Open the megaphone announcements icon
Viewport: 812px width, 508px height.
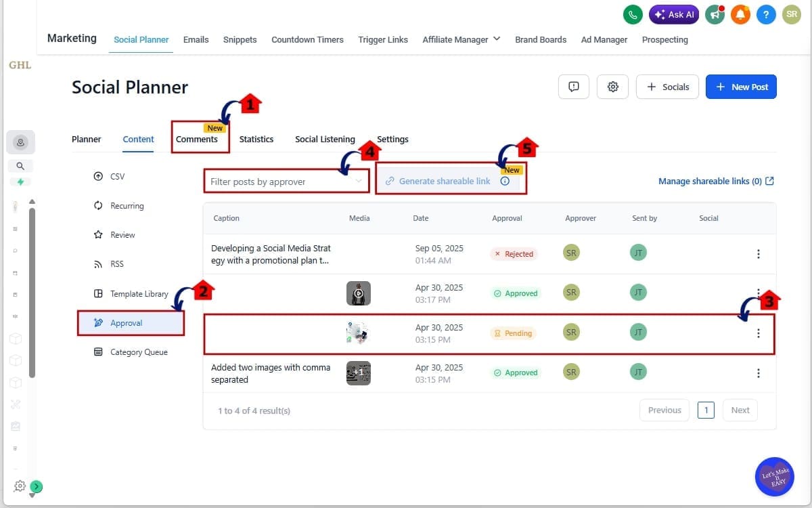pyautogui.click(x=715, y=14)
